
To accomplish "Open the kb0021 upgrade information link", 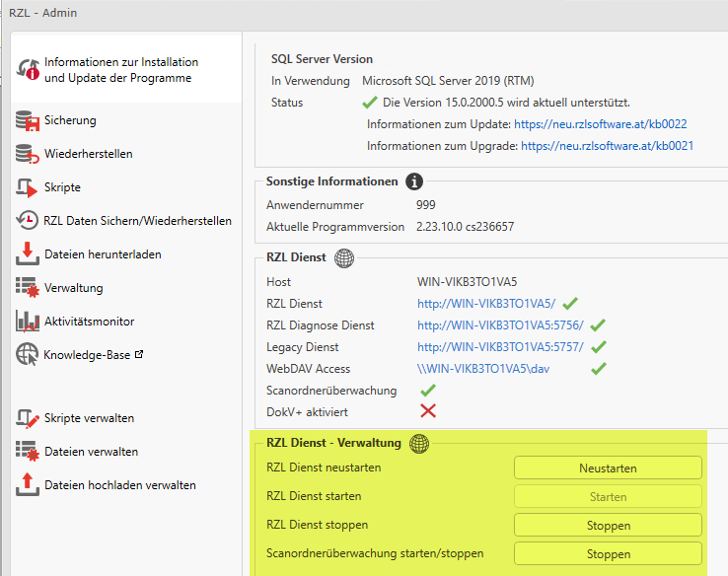I will pos(607,146).
